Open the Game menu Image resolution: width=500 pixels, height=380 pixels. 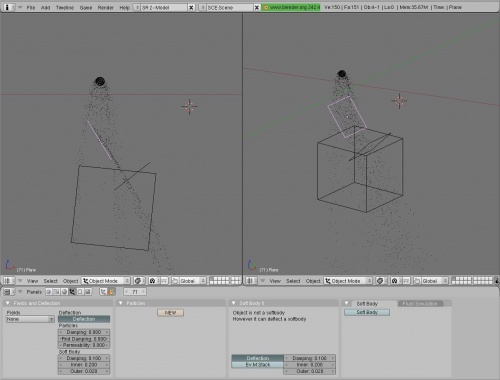[x=86, y=7]
